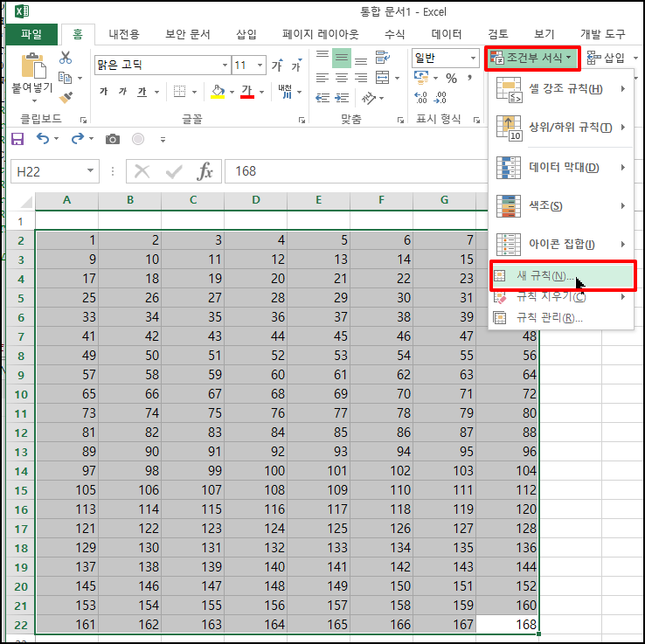
Task: Click the Copy icon in clipboard group
Action: (65, 77)
